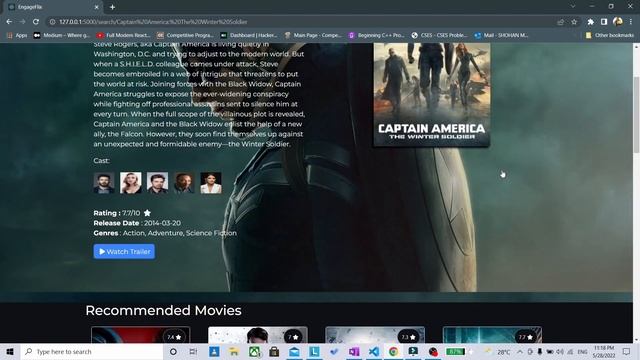
Task: Close the EngageFlix tab
Action: [97, 7]
